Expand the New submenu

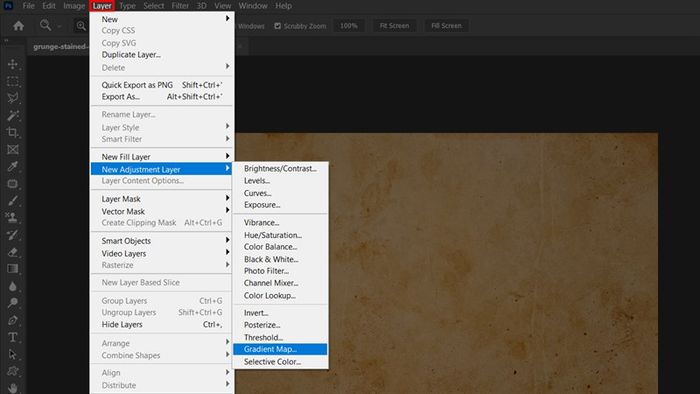pos(162,19)
